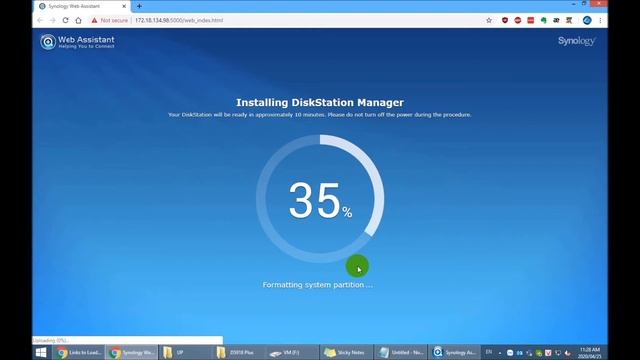Close the Synology Web Assistant tab
This screenshot has height=360, width=640.
124,6
